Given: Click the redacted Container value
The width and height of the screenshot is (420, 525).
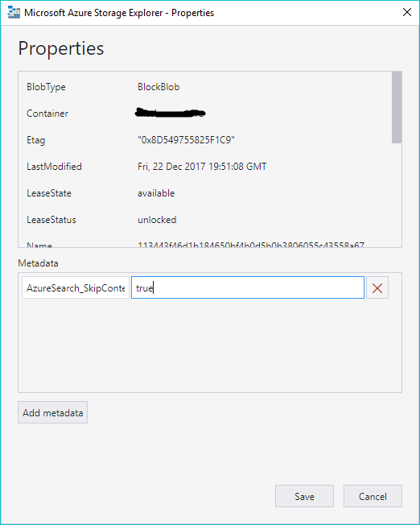Looking at the screenshot, I should (171, 114).
